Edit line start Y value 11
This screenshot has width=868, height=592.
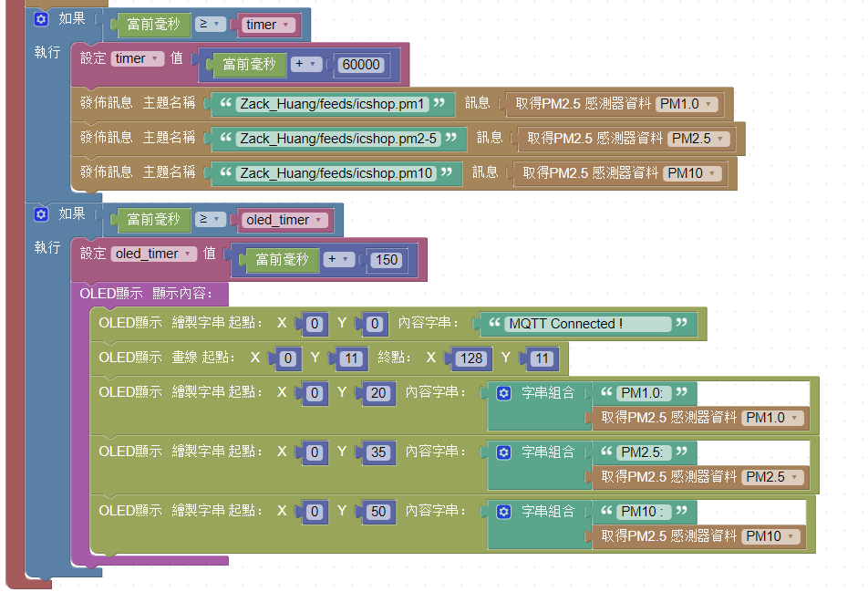(352, 358)
